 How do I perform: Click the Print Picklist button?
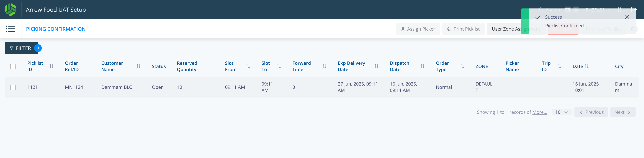(x=463, y=29)
